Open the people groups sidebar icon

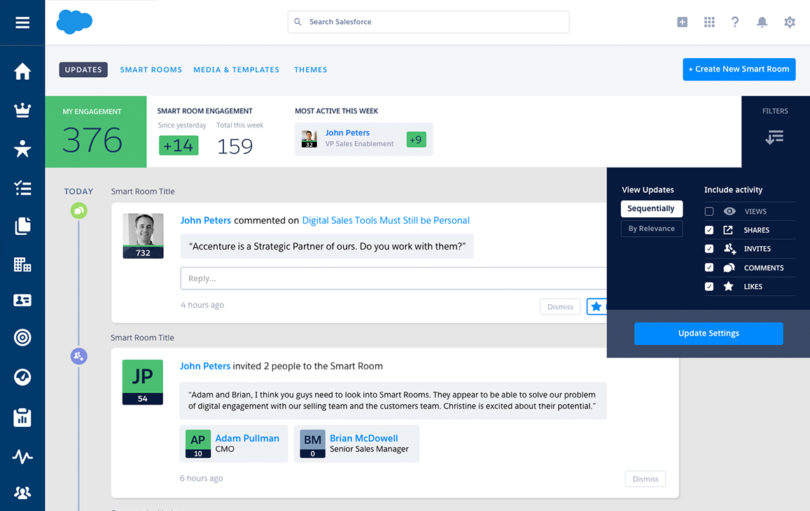(22, 492)
